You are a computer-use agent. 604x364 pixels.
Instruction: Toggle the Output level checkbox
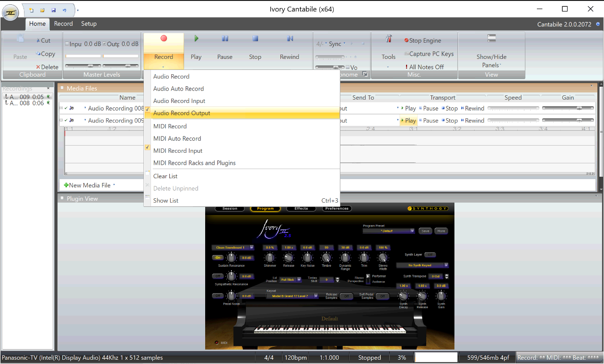click(105, 44)
